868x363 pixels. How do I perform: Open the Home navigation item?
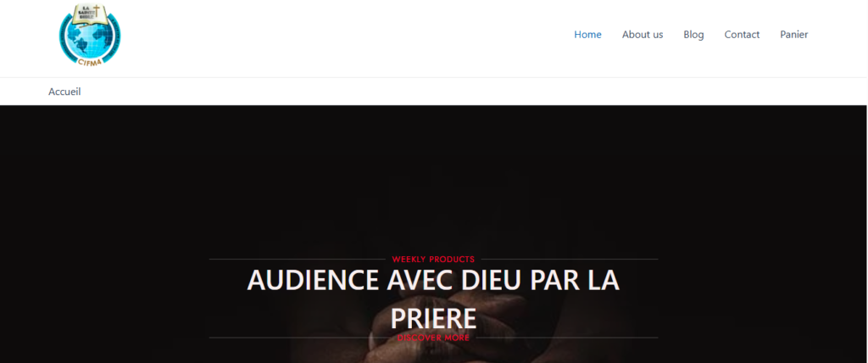587,35
